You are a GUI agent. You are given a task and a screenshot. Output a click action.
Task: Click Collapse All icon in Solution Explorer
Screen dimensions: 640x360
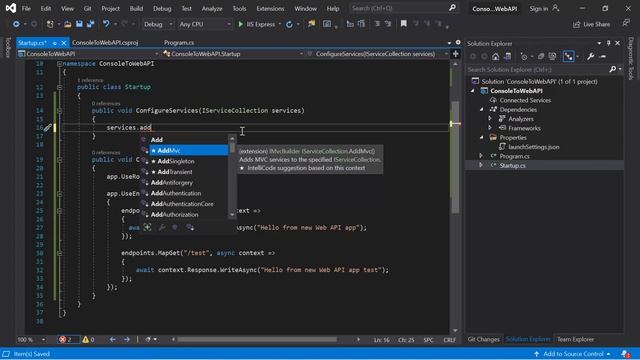(x=541, y=57)
